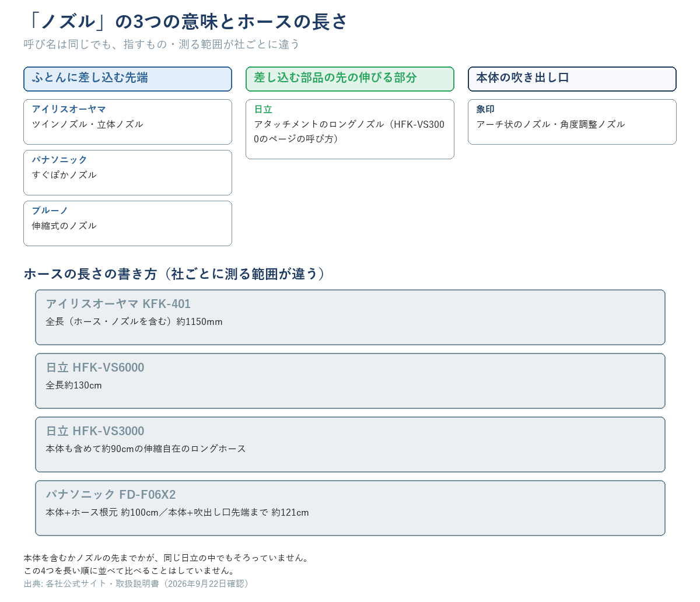Click the note 本体を含むかノズルの先までかが
The width and height of the screenshot is (700, 602).
(x=166, y=558)
